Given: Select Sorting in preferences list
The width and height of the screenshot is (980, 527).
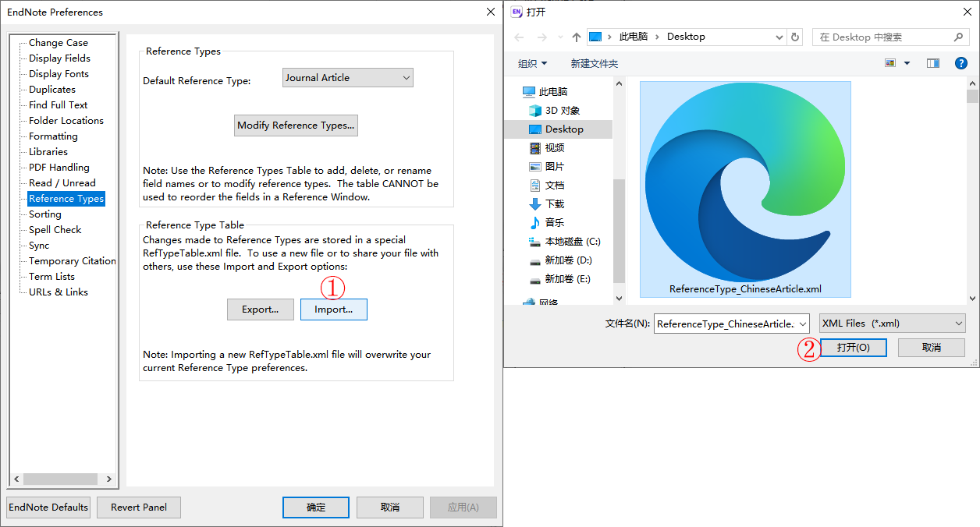Looking at the screenshot, I should click(x=45, y=214).
